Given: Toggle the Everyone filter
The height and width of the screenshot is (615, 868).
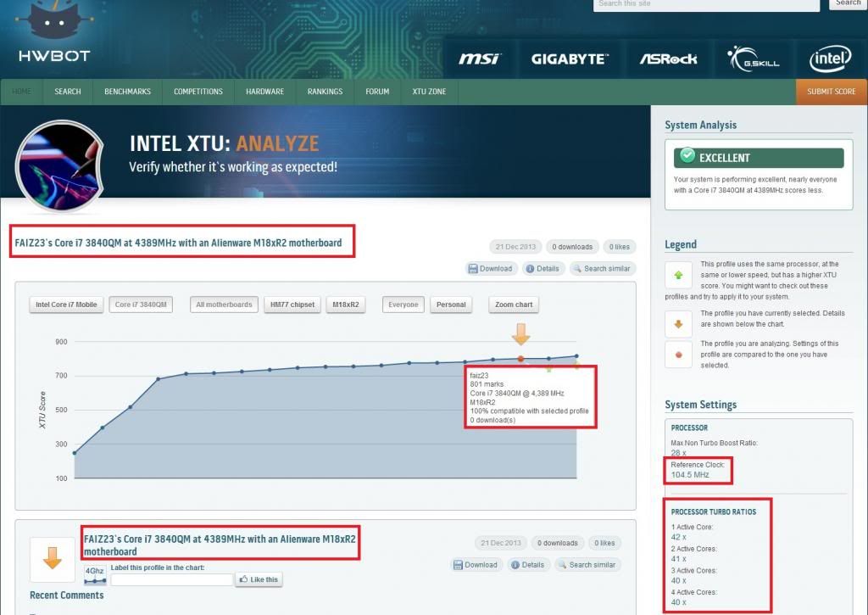Looking at the screenshot, I should [403, 305].
